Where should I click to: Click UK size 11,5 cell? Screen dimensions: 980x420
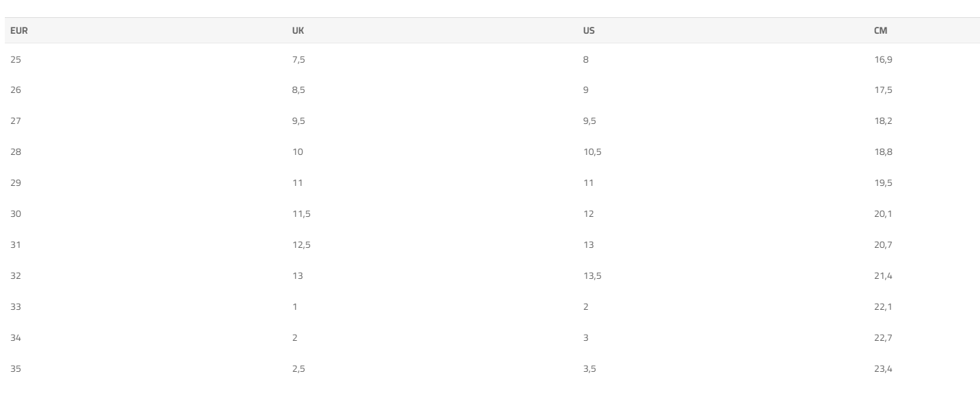point(301,214)
